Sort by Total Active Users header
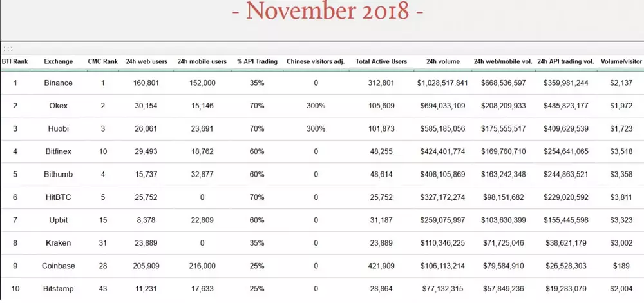 coord(381,62)
